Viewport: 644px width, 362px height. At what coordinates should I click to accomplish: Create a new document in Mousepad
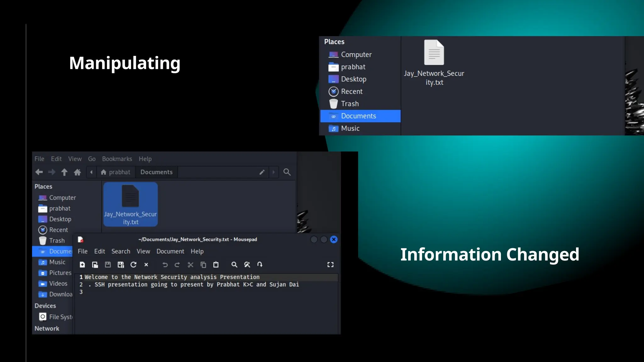point(82,265)
